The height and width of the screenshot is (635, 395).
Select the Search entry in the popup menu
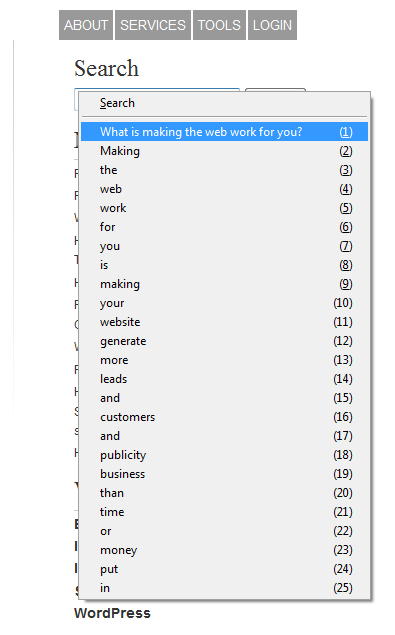224,103
